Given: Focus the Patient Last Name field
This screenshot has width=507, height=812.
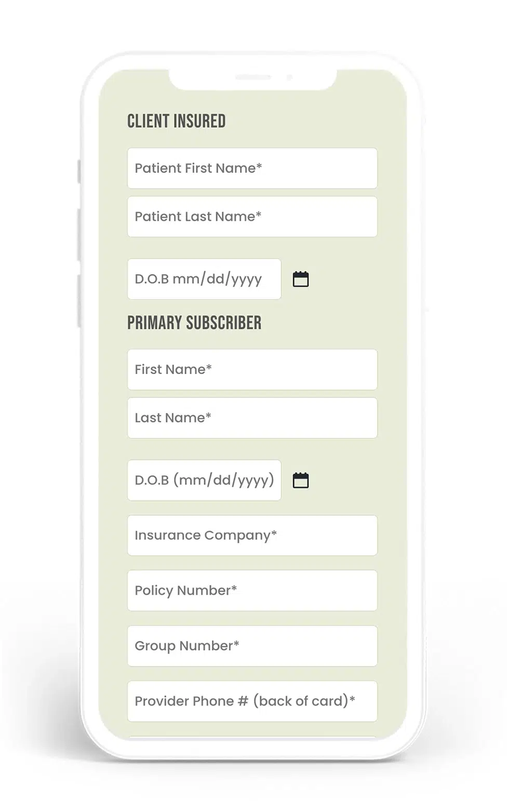Looking at the screenshot, I should pos(252,217).
